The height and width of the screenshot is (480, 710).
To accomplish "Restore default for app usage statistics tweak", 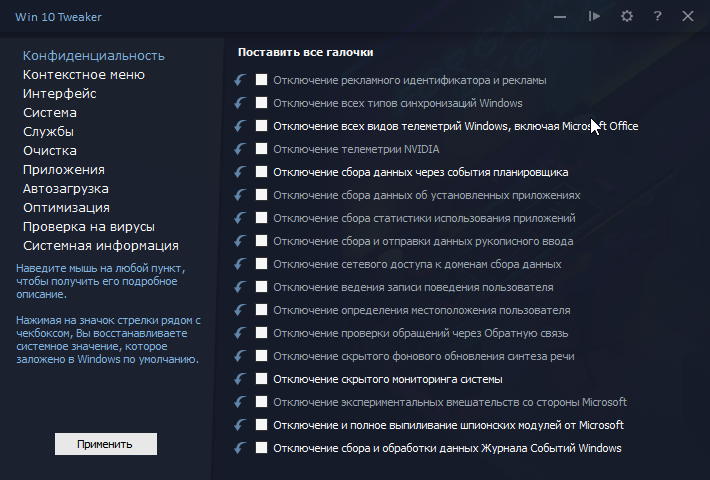I will coord(240,218).
